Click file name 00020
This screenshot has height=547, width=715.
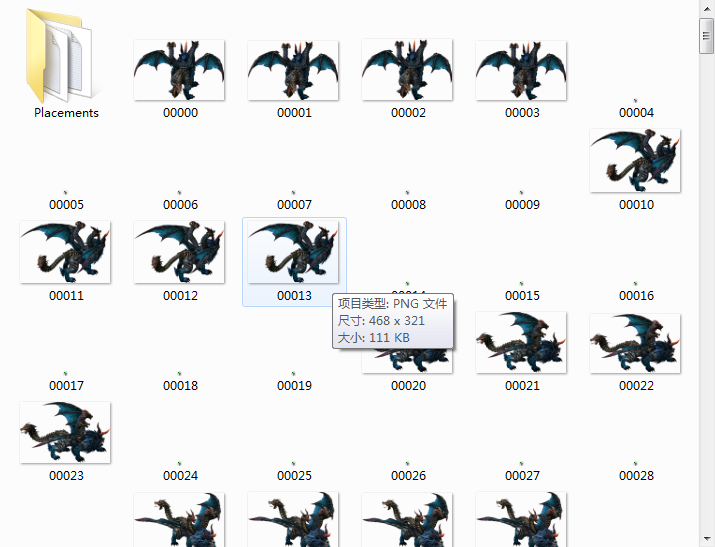click(x=408, y=386)
